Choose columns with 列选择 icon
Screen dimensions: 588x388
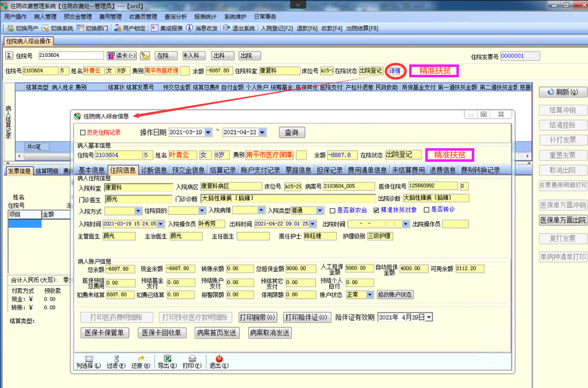coord(89,359)
